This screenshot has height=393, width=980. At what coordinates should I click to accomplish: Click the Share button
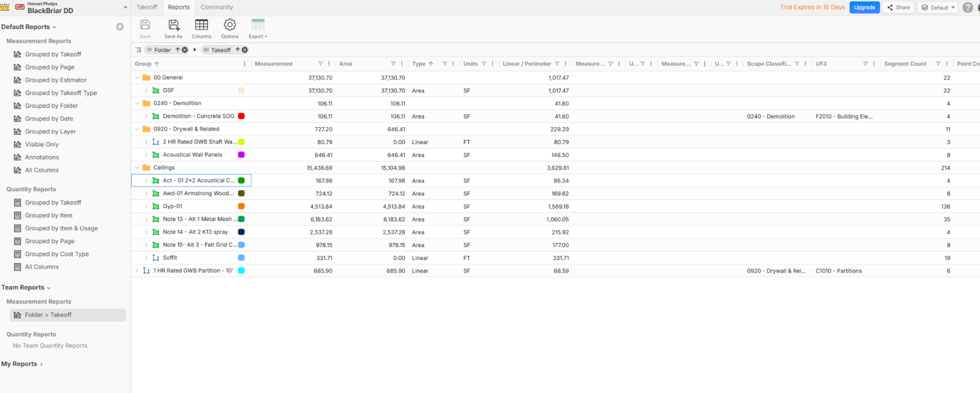pos(898,7)
